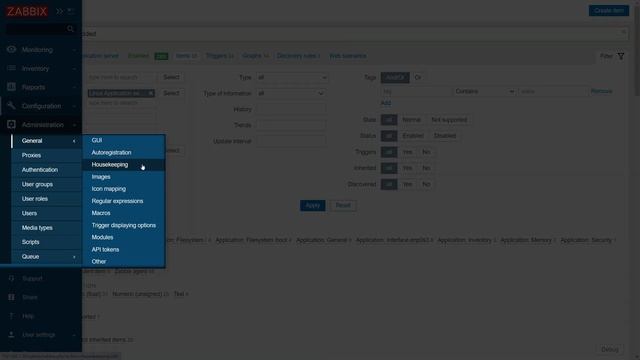Screen dimensions: 640x360
Task: Reset the item filter
Action: tap(343, 205)
